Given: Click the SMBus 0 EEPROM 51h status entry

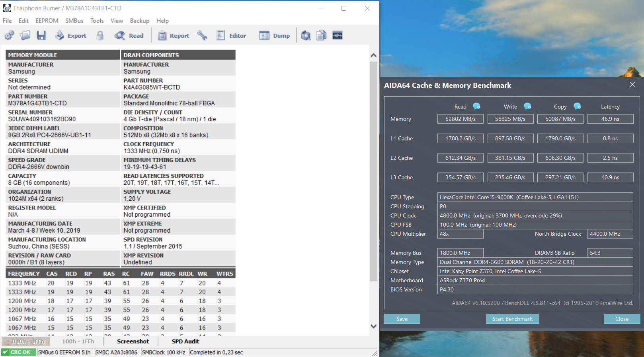Looking at the screenshot, I should [x=64, y=352].
